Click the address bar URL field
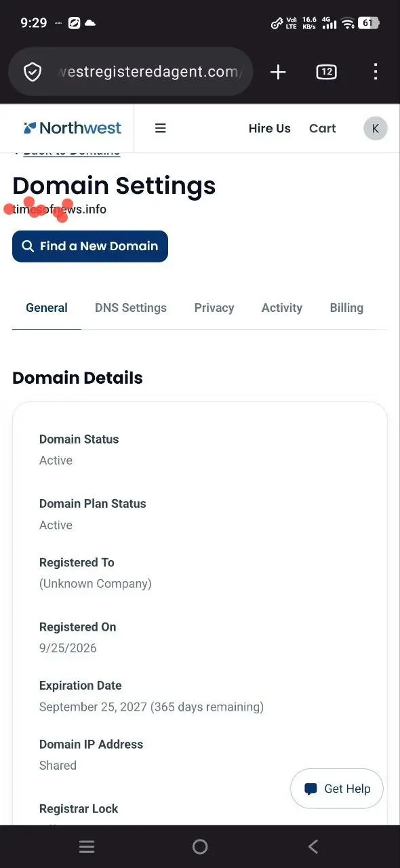 [149, 72]
